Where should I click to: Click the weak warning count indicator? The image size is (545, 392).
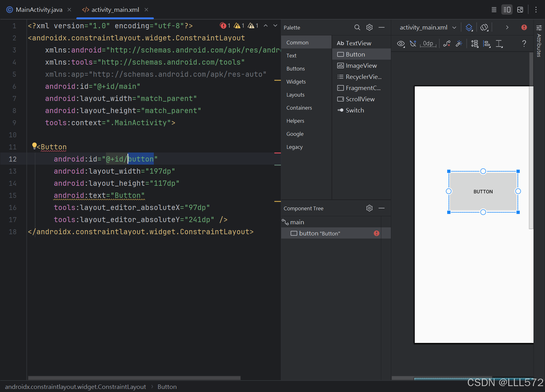[253, 25]
